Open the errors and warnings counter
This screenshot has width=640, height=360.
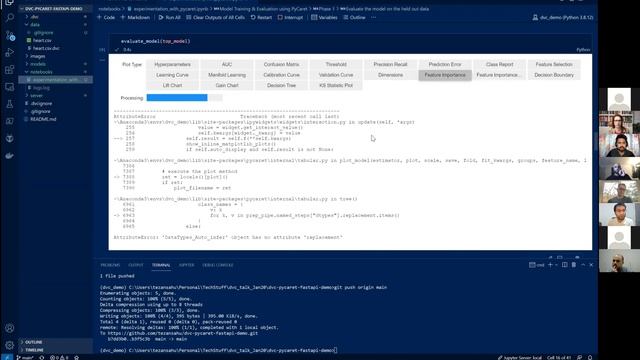coord(60,358)
